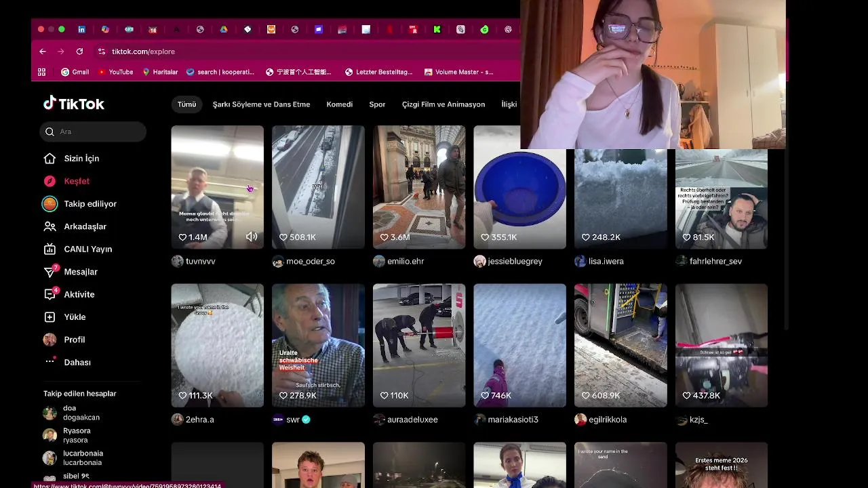
Task: Open lisa.iwera profile name
Action: 606,261
